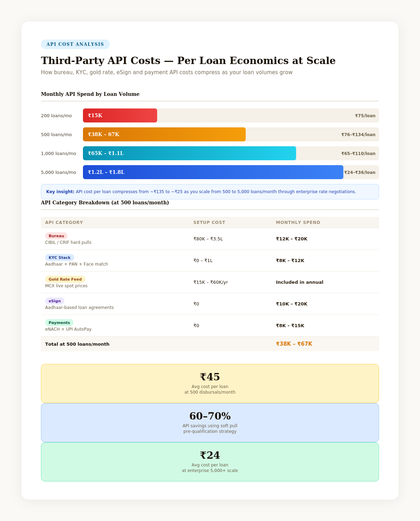Screen dimensions: 420x521
Task: Click the Included in annual cell
Action: [x=300, y=282]
